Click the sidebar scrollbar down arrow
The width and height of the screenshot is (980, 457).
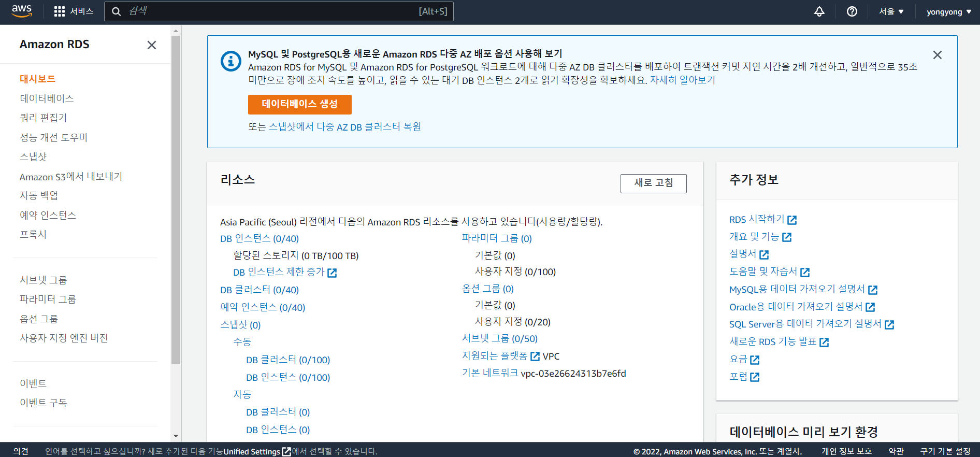(x=176, y=436)
